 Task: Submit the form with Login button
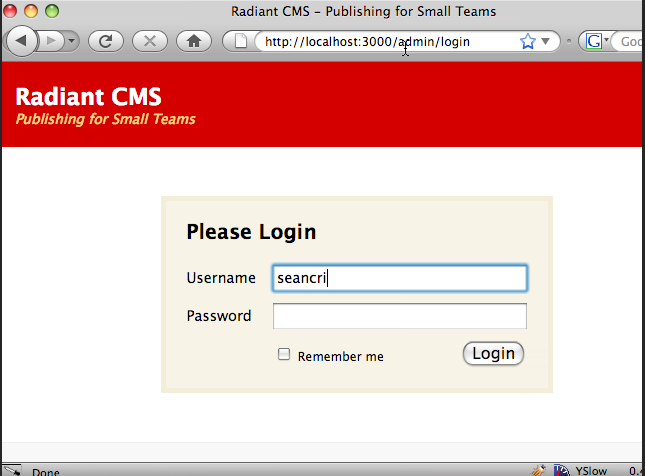coord(493,353)
